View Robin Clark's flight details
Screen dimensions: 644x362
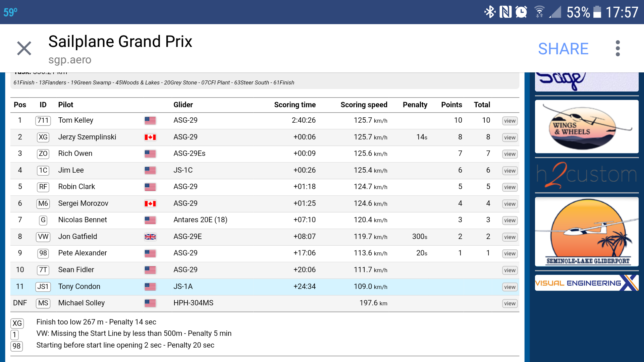[x=509, y=187]
